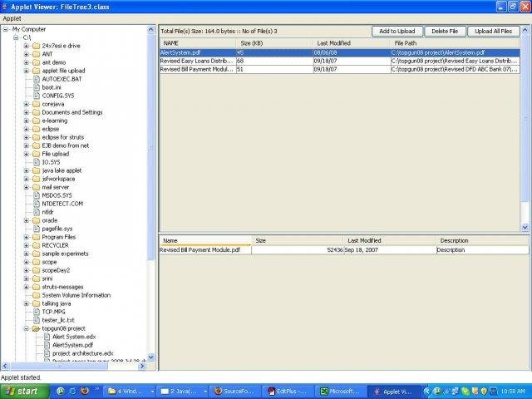Click the Java applet icon in title bar
The width and height of the screenshot is (532, 399).
[x=6, y=7]
